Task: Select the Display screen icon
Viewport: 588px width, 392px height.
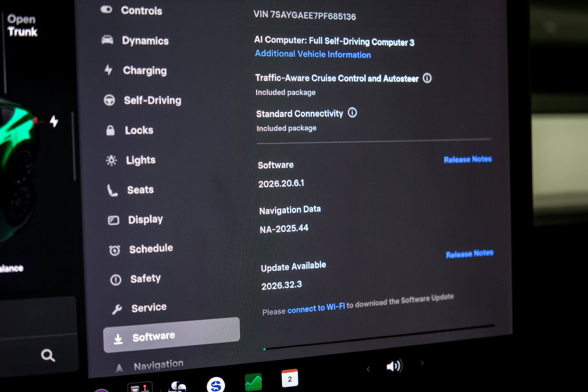Action: pyautogui.click(x=113, y=220)
